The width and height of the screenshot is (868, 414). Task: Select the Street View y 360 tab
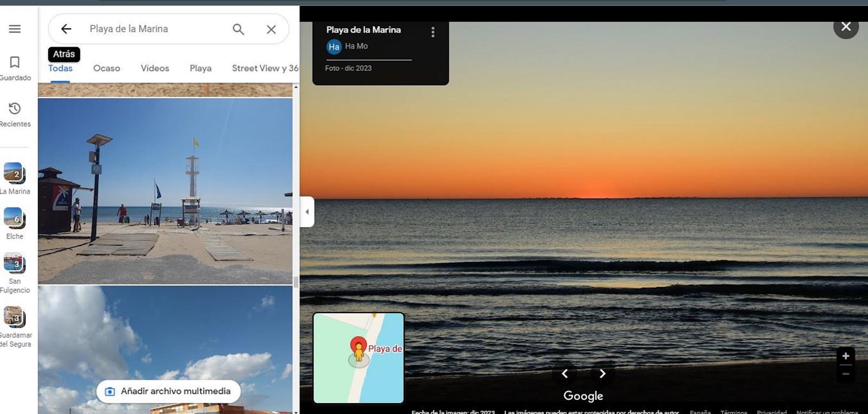coord(264,68)
